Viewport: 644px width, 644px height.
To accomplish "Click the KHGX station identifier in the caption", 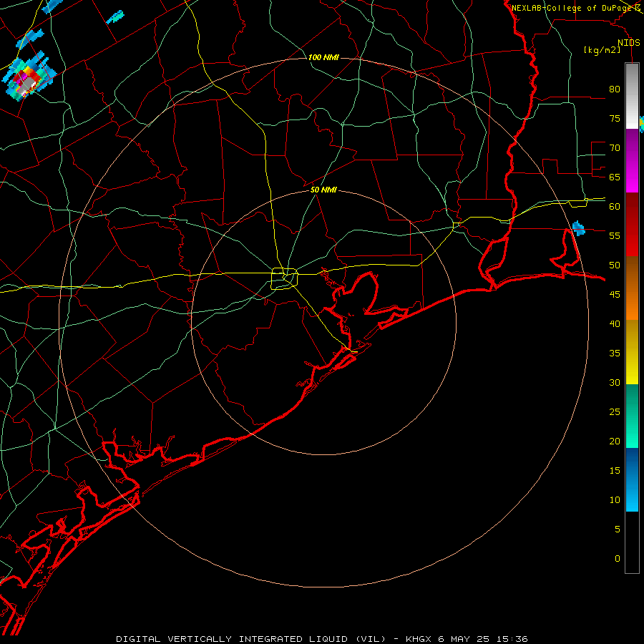I will [418, 639].
